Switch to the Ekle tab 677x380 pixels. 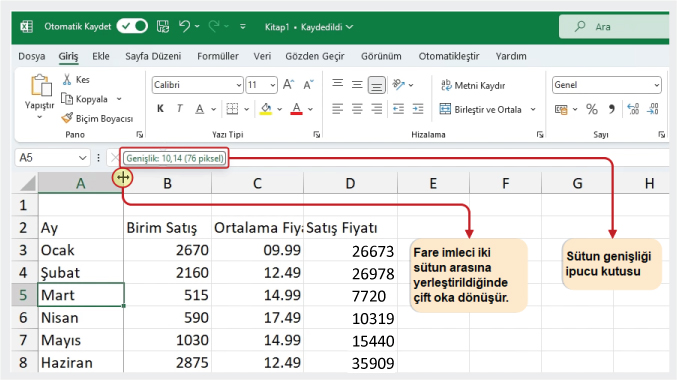(x=101, y=56)
